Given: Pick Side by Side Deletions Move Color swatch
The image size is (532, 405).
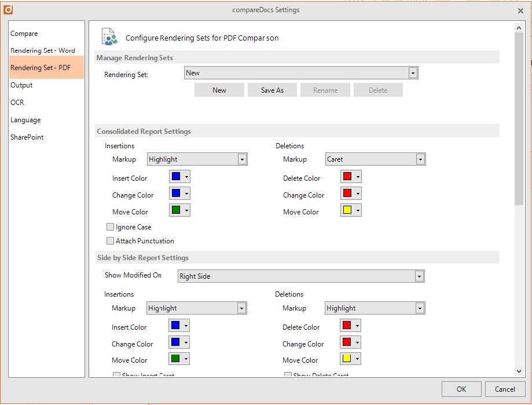Looking at the screenshot, I should (350, 359).
